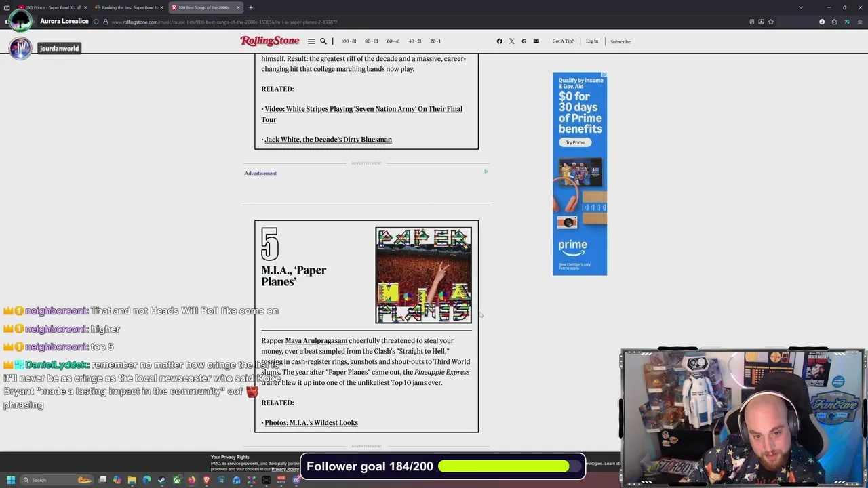Image resolution: width=868 pixels, height=488 pixels.
Task: Open Task View from the taskbar
Action: 102,480
